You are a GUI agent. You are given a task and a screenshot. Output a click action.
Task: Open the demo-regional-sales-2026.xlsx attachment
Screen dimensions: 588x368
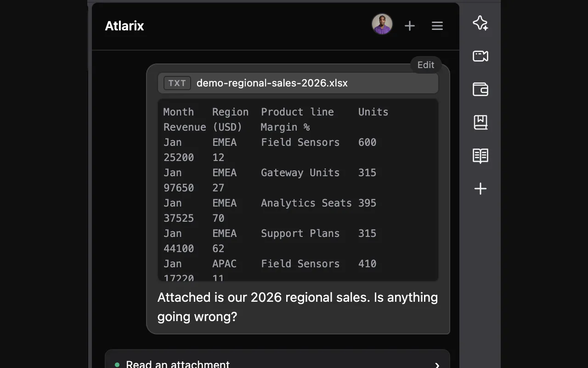pos(298,83)
